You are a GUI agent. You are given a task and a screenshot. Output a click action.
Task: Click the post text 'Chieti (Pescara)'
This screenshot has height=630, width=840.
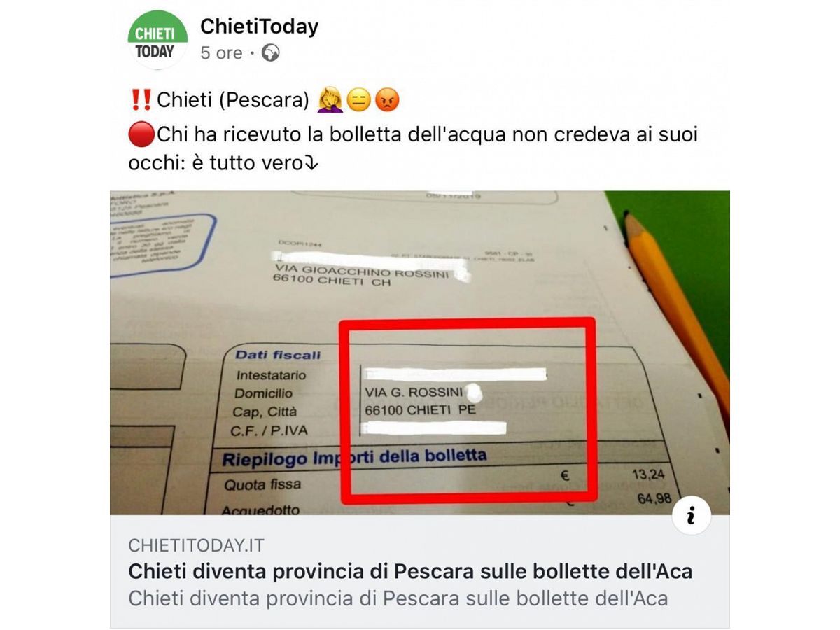click(232, 101)
